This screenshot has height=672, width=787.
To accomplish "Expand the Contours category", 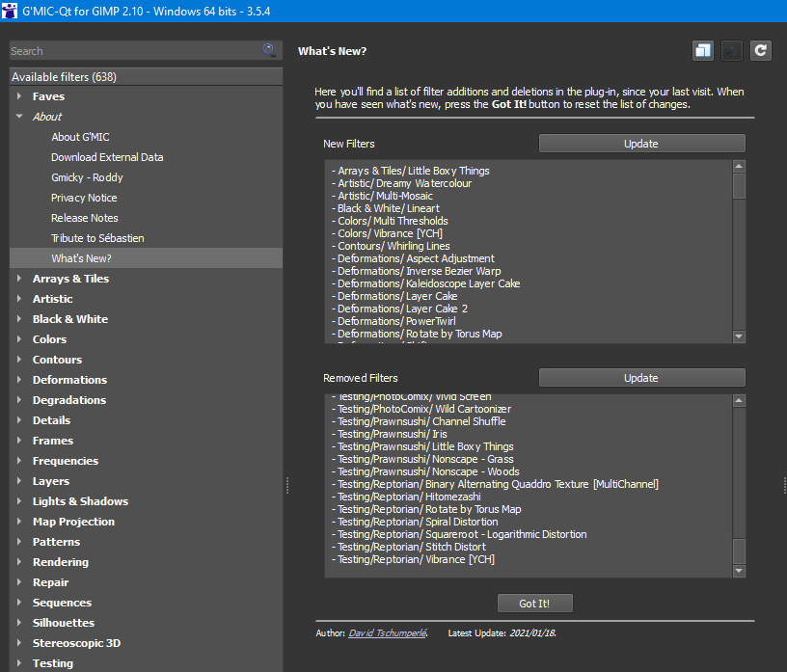I will coord(19,359).
